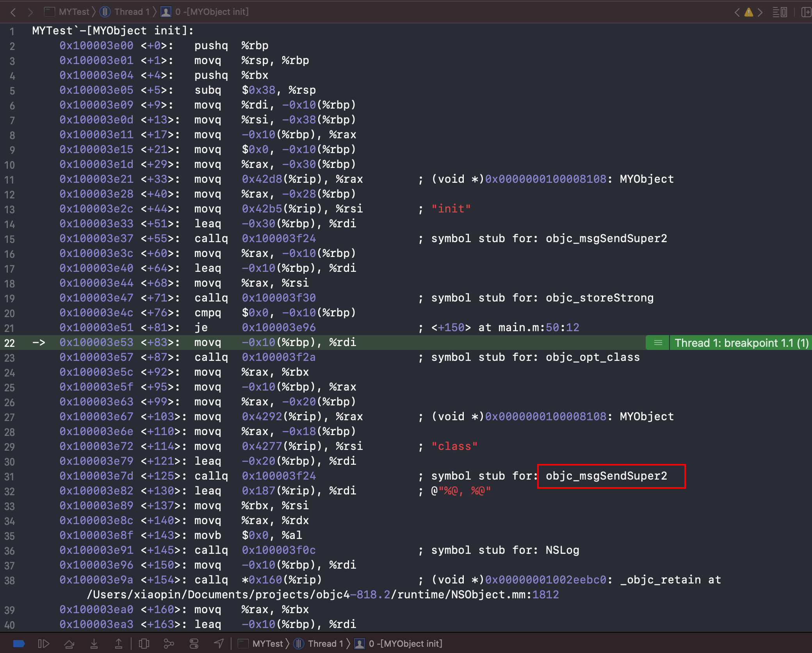Open the Debug Memory Graph tool
812x653 pixels.
coord(169,643)
